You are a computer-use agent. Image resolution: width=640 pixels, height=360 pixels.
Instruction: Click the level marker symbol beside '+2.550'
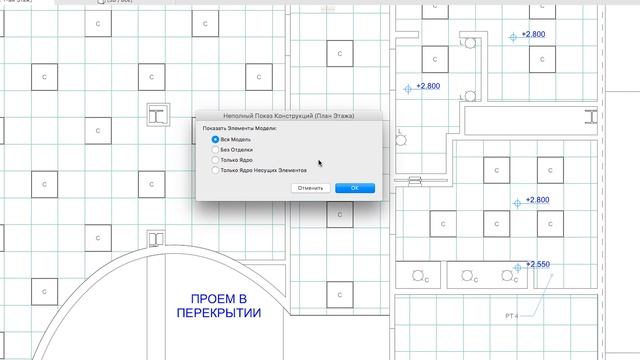pos(518,268)
